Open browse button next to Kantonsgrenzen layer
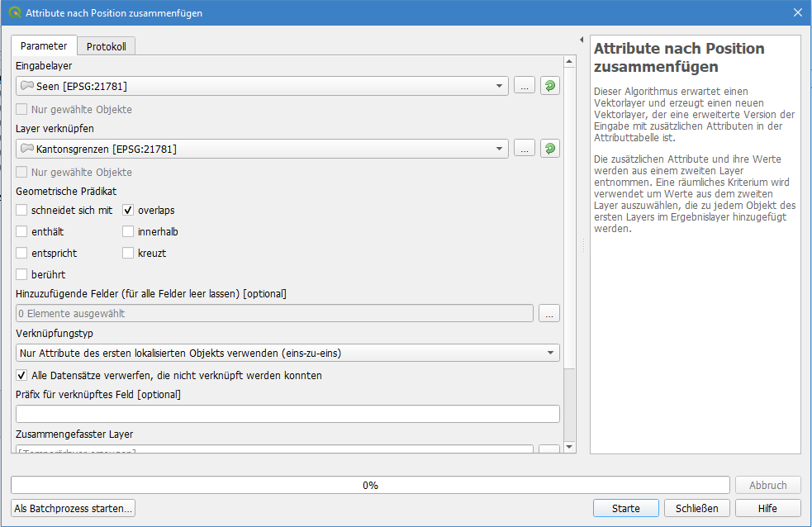 pyautogui.click(x=525, y=149)
